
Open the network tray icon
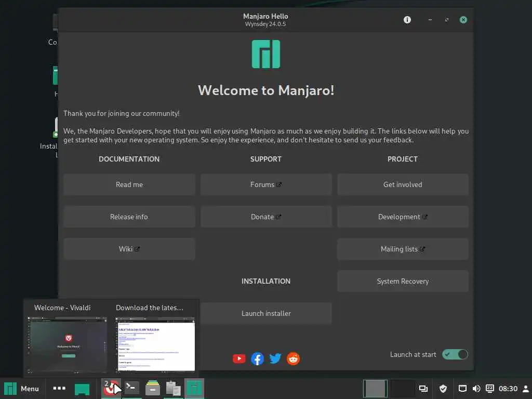coord(462,389)
